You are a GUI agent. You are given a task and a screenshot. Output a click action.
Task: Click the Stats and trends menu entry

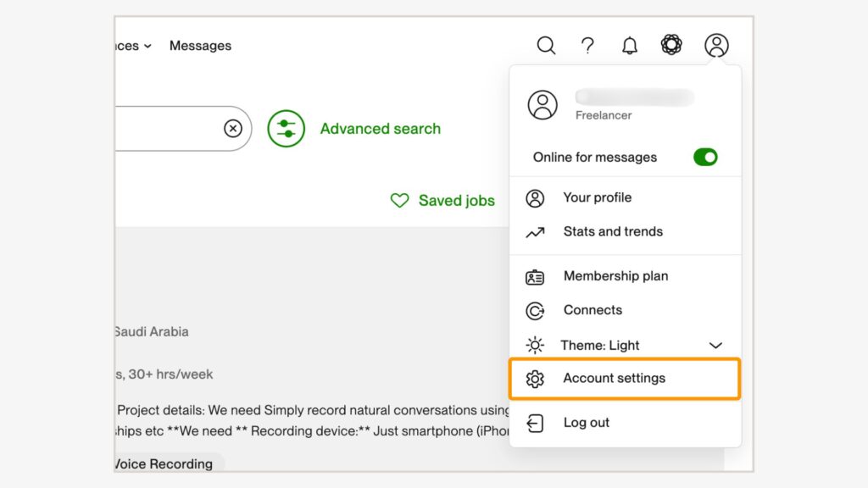pyautogui.click(x=612, y=231)
